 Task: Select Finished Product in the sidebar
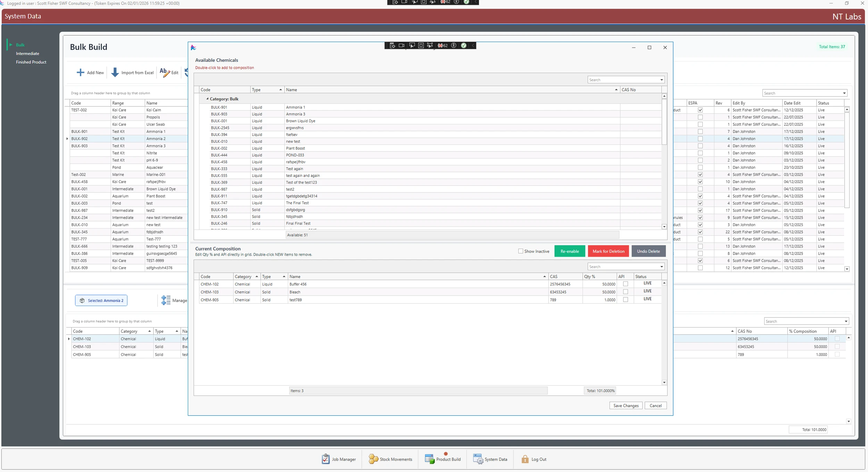coord(31,62)
